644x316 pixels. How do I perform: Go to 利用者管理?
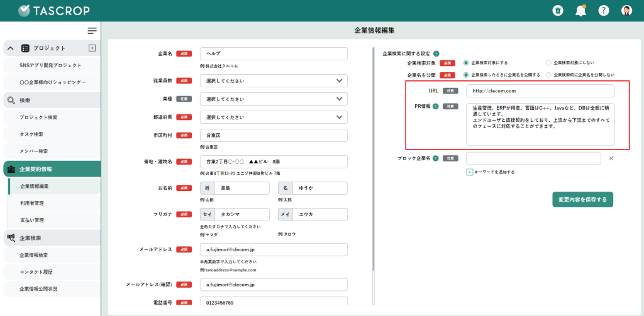(54, 203)
